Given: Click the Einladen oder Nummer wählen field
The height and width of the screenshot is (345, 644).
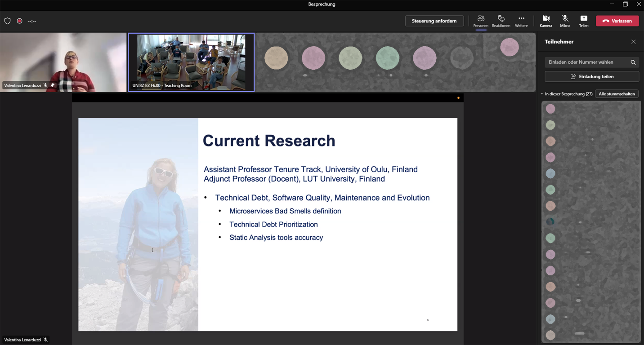Looking at the screenshot, I should 585,62.
